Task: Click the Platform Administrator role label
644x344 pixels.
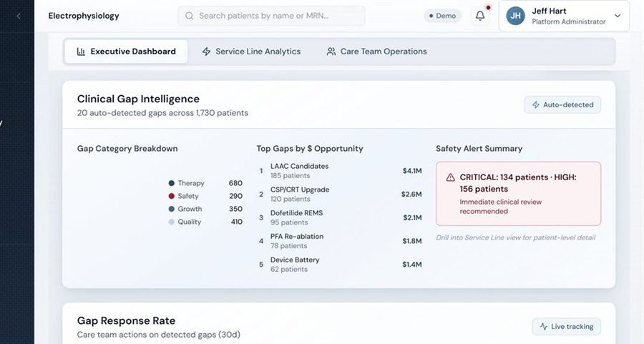Action: [x=568, y=21]
